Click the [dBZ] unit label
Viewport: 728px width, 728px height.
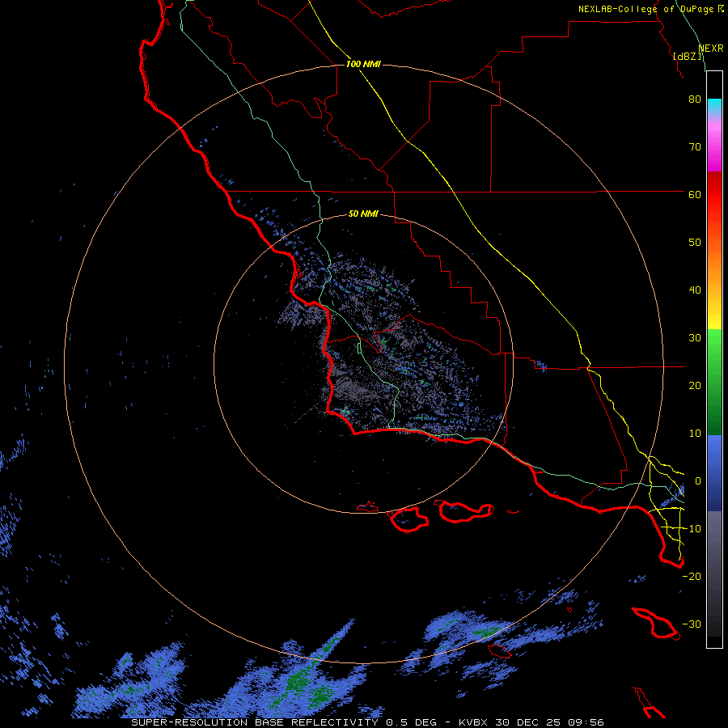pyautogui.click(x=688, y=56)
